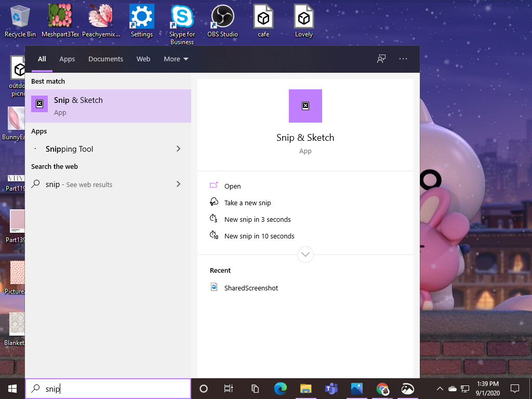The height and width of the screenshot is (399, 532).
Task: Collapse actions with the circled chevron
Action: [x=305, y=255]
